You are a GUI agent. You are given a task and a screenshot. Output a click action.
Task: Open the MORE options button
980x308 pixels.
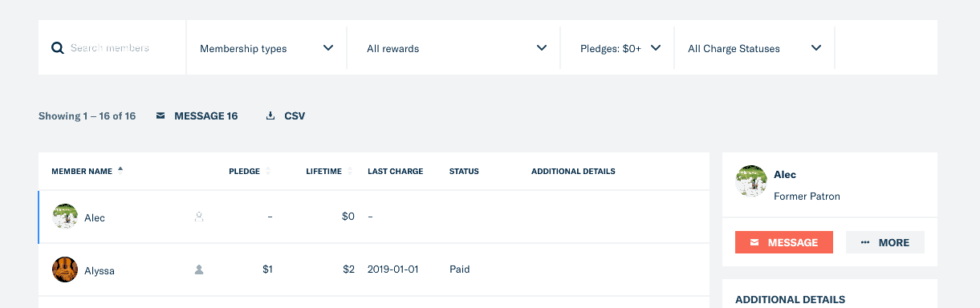tap(885, 242)
